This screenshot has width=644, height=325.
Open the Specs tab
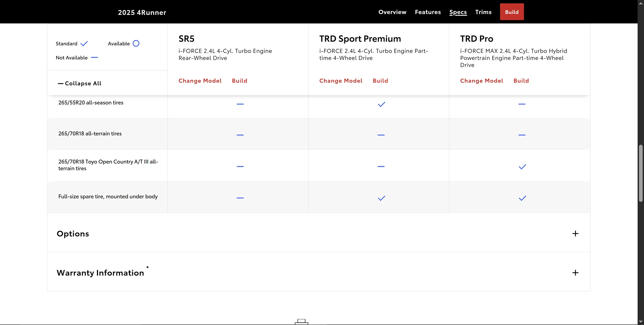click(x=458, y=12)
